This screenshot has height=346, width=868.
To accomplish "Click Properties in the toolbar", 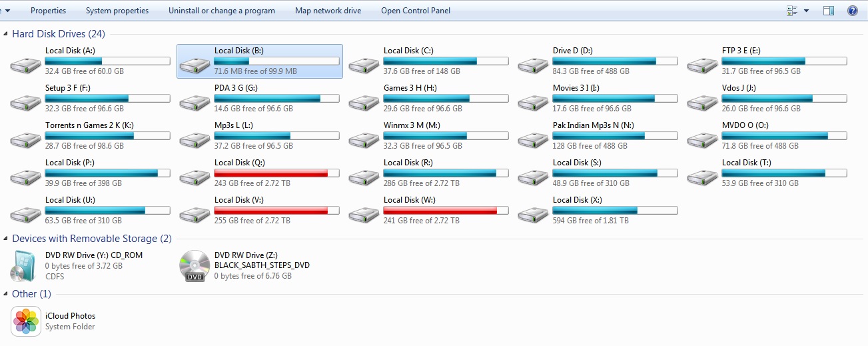I will pos(49,11).
